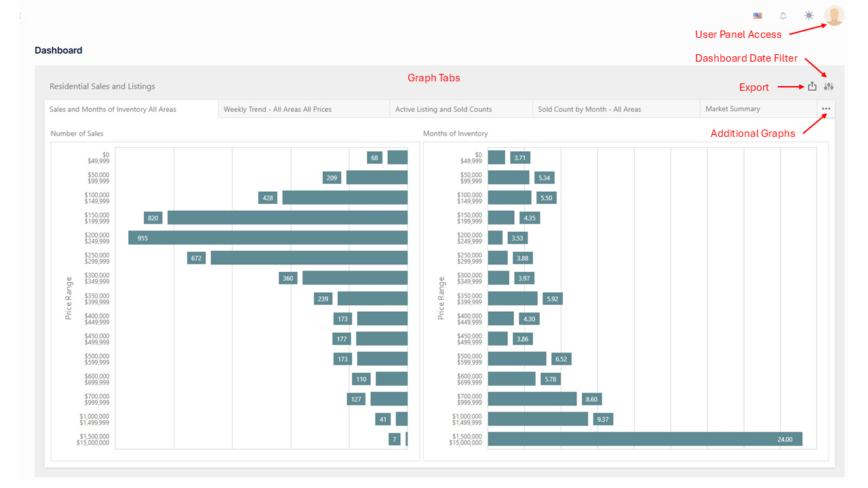Open the Dashboard Date Filter icon
The image size is (868, 488).
(x=828, y=86)
